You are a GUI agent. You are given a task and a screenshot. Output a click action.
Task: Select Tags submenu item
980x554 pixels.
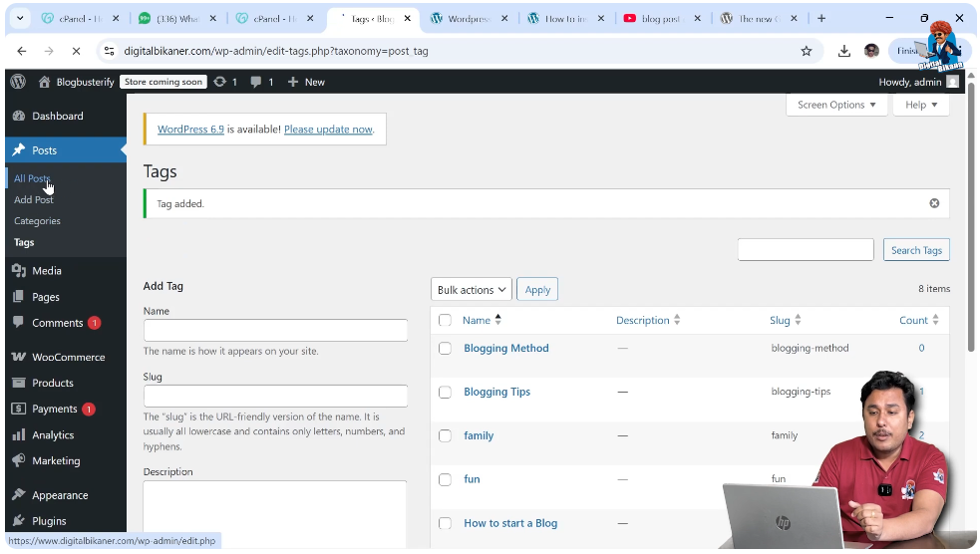(x=24, y=242)
